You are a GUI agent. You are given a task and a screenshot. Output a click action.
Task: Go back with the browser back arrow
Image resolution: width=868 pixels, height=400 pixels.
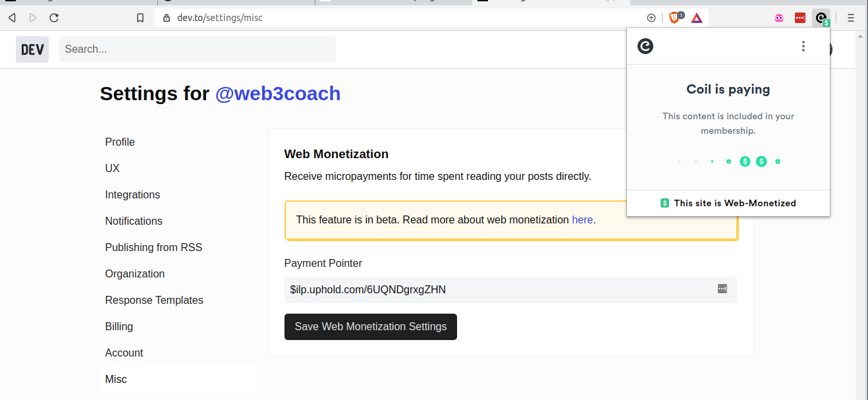12,18
